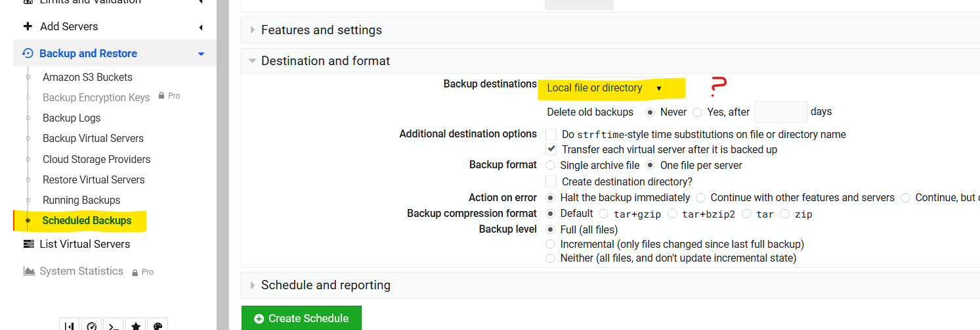Open Restore Virtual Servers menu item
Image resolution: width=980 pixels, height=330 pixels.
point(93,179)
